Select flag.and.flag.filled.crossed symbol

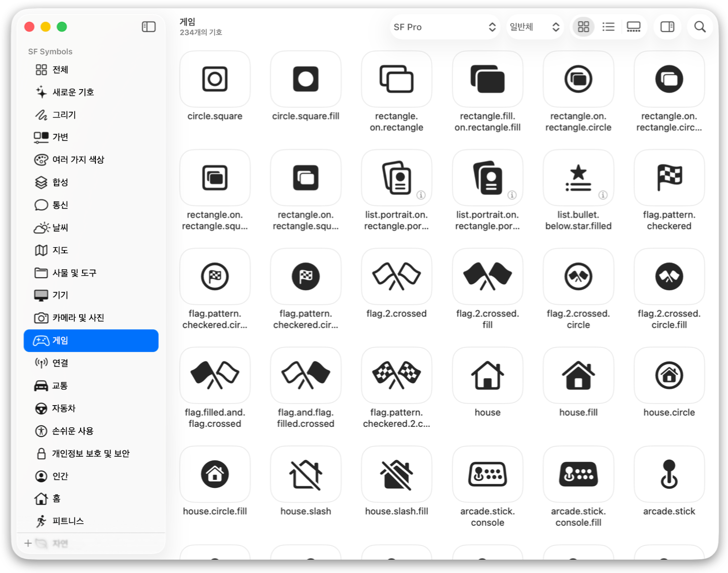306,376
